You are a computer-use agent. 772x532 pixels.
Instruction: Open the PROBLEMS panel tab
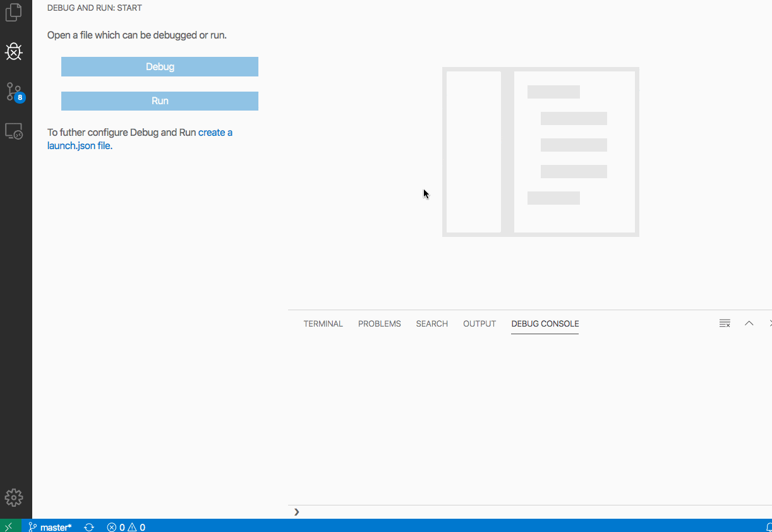point(379,323)
